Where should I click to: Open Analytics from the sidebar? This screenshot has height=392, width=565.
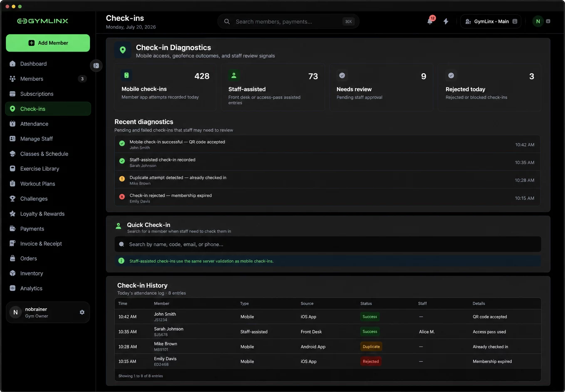pyautogui.click(x=48, y=288)
